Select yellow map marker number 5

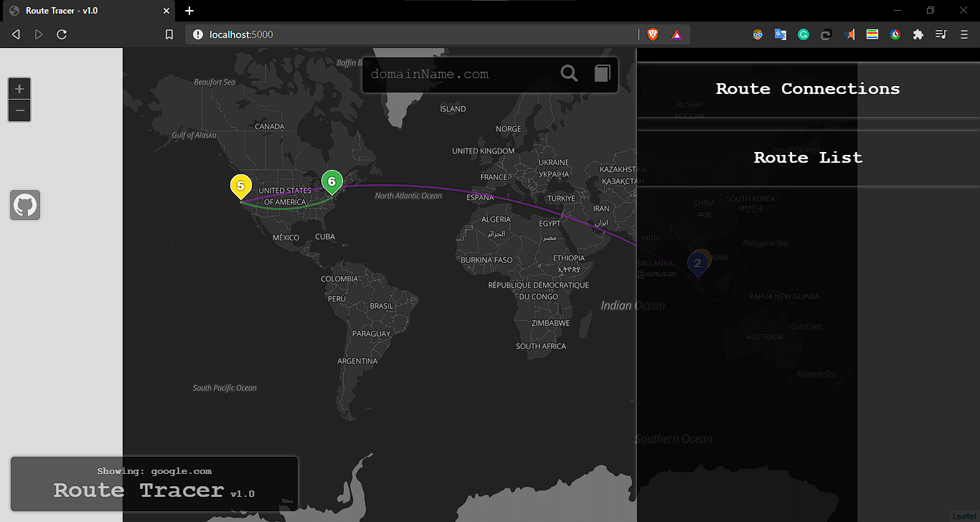point(240,187)
